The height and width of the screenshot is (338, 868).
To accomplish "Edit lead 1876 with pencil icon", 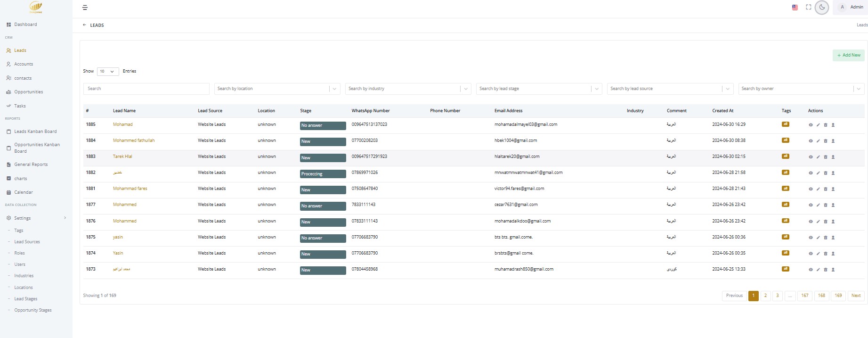I will [x=818, y=222].
